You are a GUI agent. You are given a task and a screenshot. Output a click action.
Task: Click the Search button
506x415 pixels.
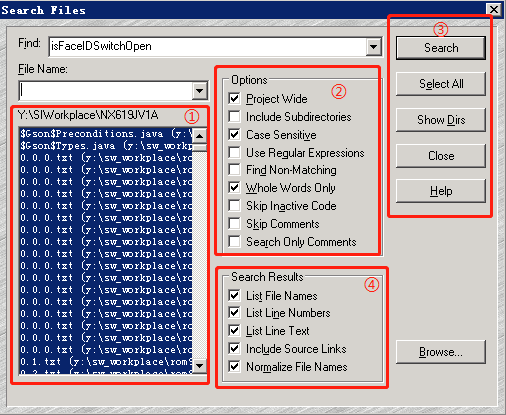coord(441,48)
